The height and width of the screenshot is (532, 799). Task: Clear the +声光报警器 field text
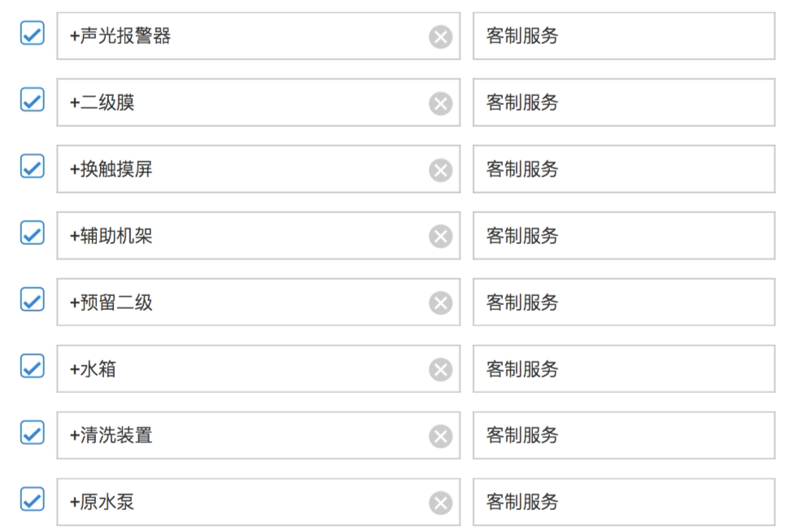click(x=440, y=37)
